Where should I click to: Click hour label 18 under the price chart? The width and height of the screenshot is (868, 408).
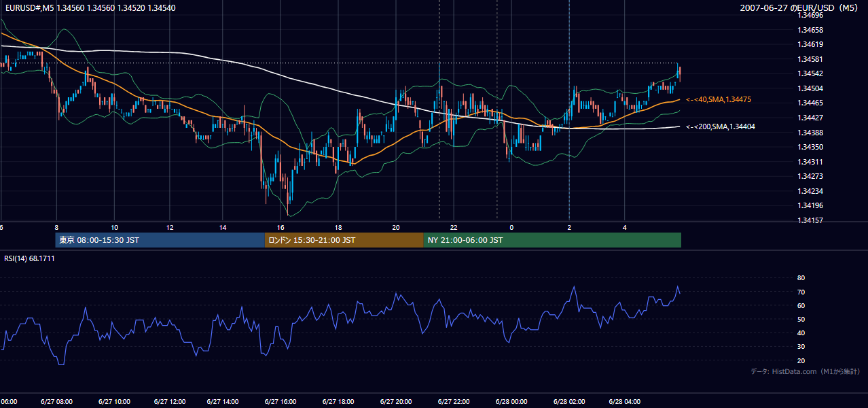coord(338,227)
